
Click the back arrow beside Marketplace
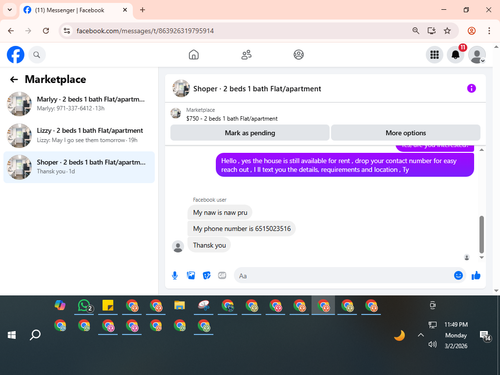click(x=14, y=79)
